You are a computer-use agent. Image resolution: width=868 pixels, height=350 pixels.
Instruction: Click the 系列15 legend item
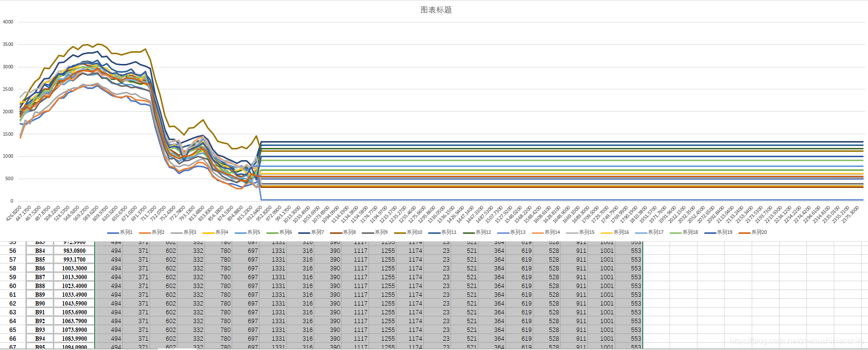pyautogui.click(x=580, y=232)
